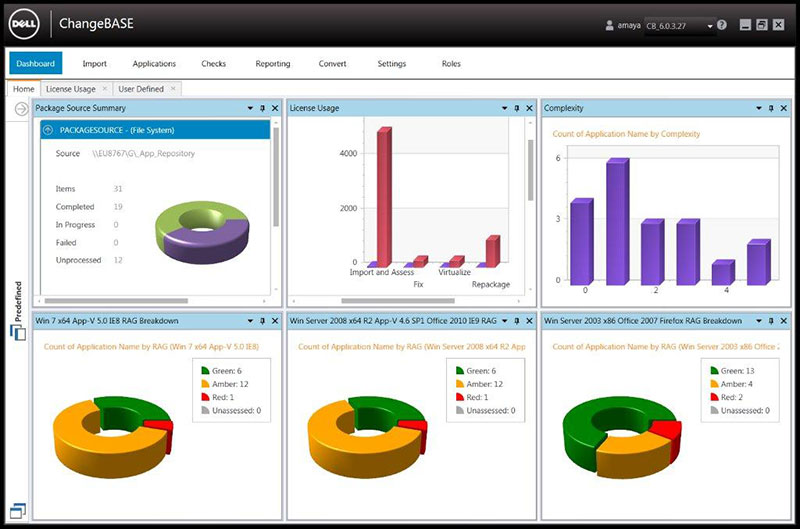
Task: Click the tall Import and Assess bar
Action: pyautogui.click(x=384, y=196)
